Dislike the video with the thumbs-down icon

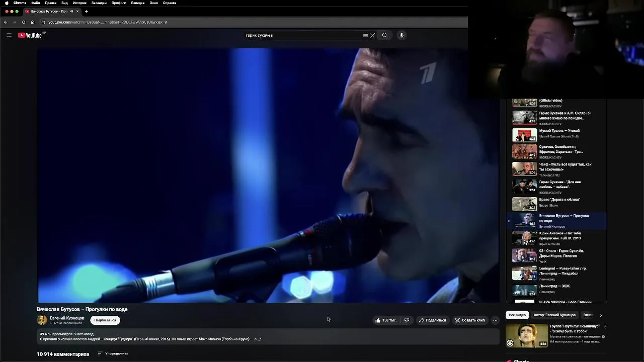coord(407,320)
